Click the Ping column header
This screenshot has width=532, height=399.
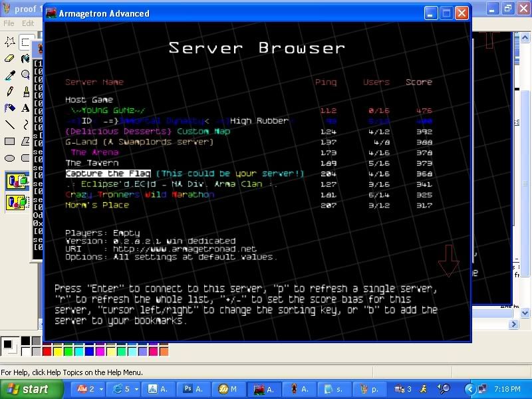[326, 82]
